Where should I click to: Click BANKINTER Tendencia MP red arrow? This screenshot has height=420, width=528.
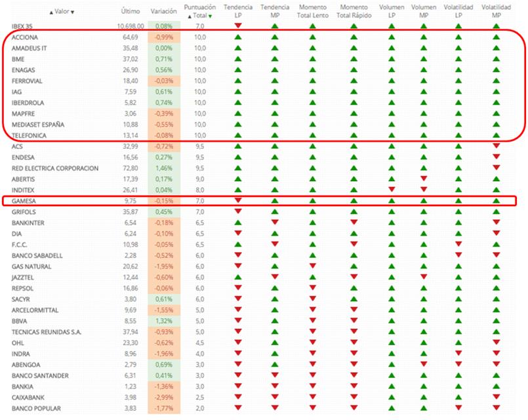275,222
